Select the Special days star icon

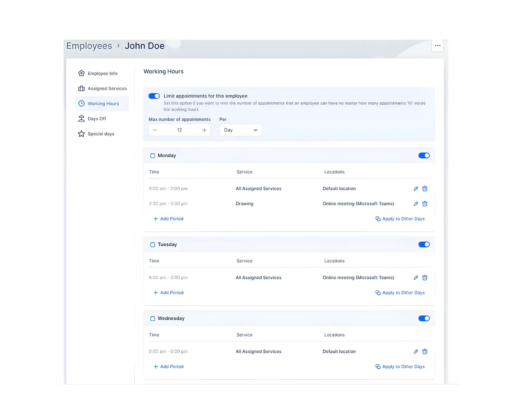[x=81, y=133]
